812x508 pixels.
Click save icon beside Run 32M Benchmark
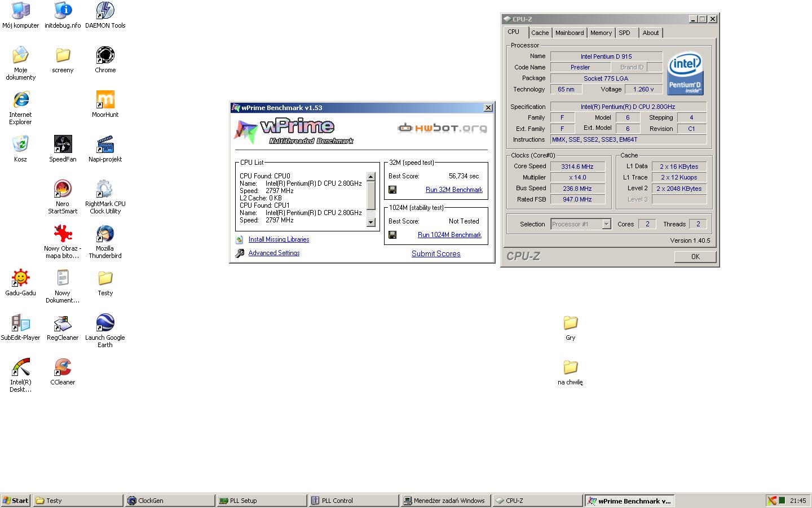pos(392,190)
